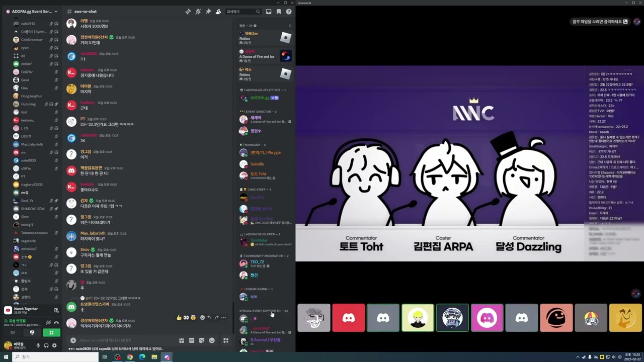Toggle the member list icon
The height and width of the screenshot is (362, 644).
(218, 12)
